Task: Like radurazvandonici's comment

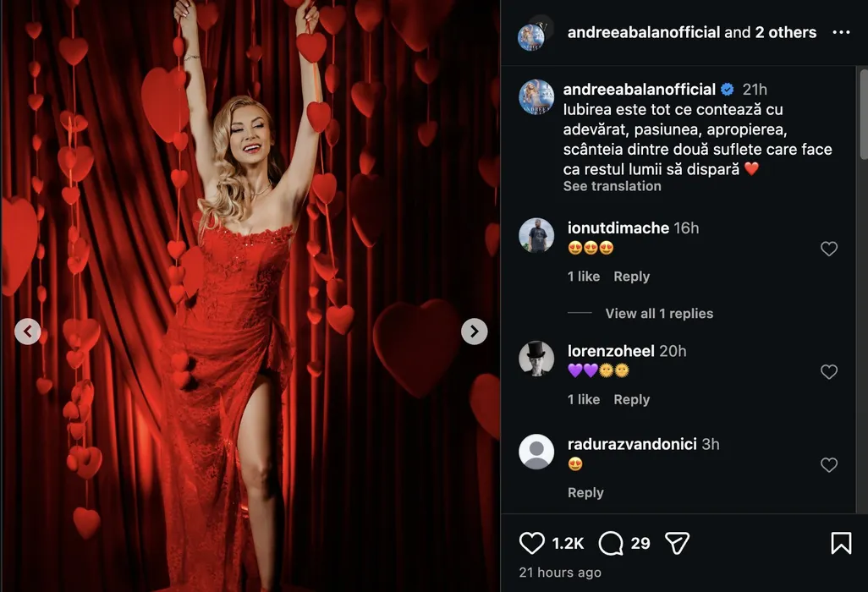Action: click(829, 464)
